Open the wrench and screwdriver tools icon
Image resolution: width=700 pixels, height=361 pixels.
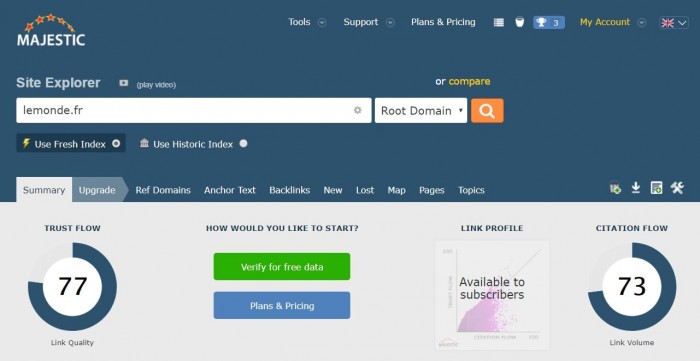pos(677,188)
